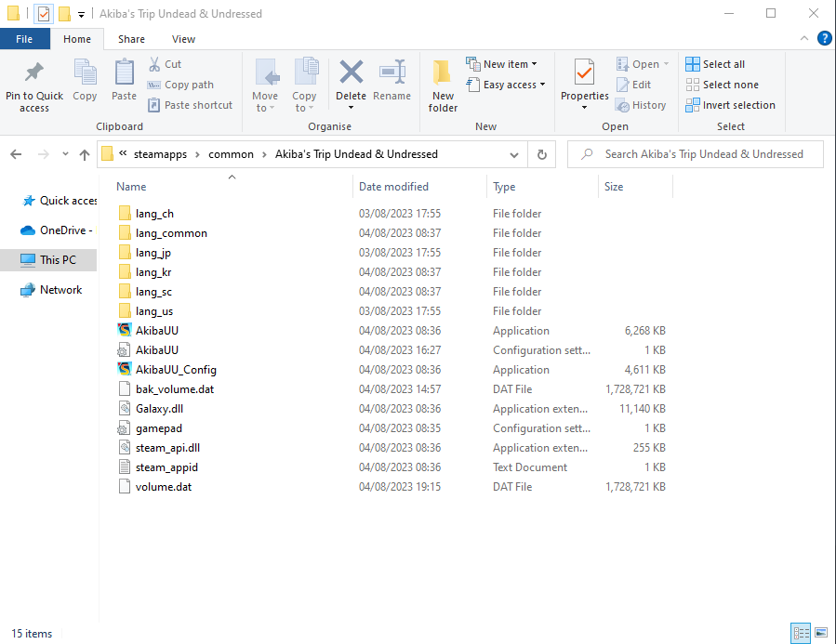Switch to the View ribbon tab

[183, 39]
